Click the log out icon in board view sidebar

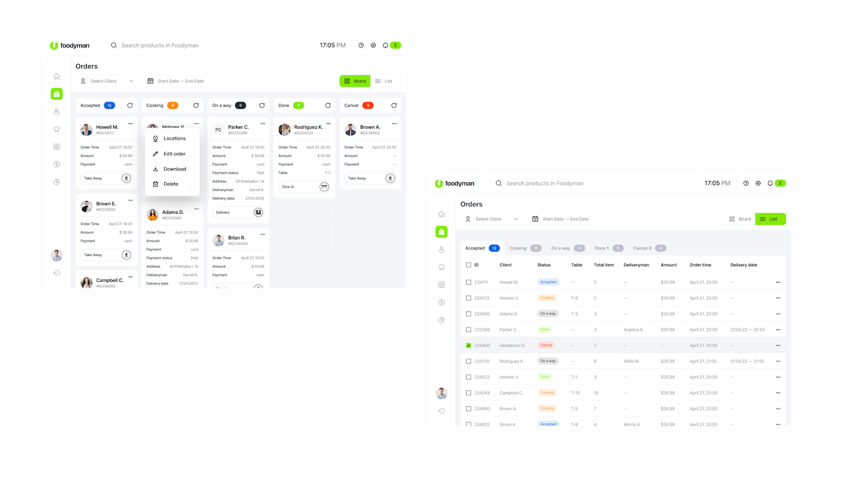[57, 273]
